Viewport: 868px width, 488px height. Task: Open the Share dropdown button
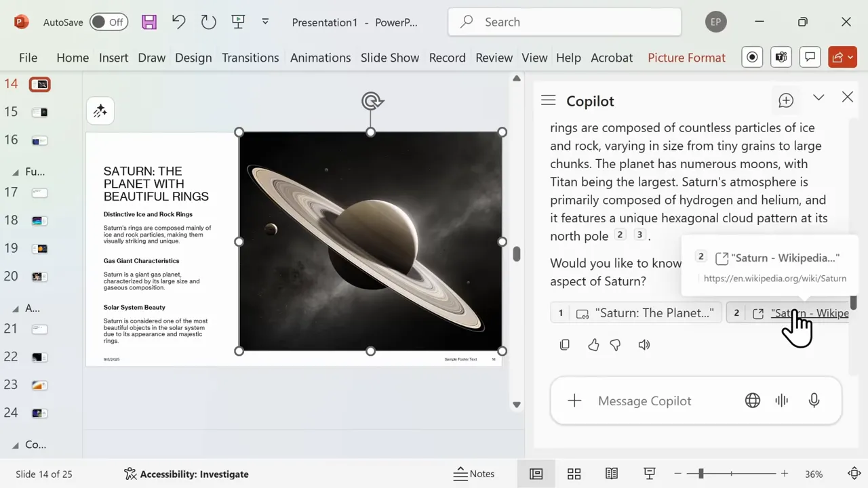[843, 58]
